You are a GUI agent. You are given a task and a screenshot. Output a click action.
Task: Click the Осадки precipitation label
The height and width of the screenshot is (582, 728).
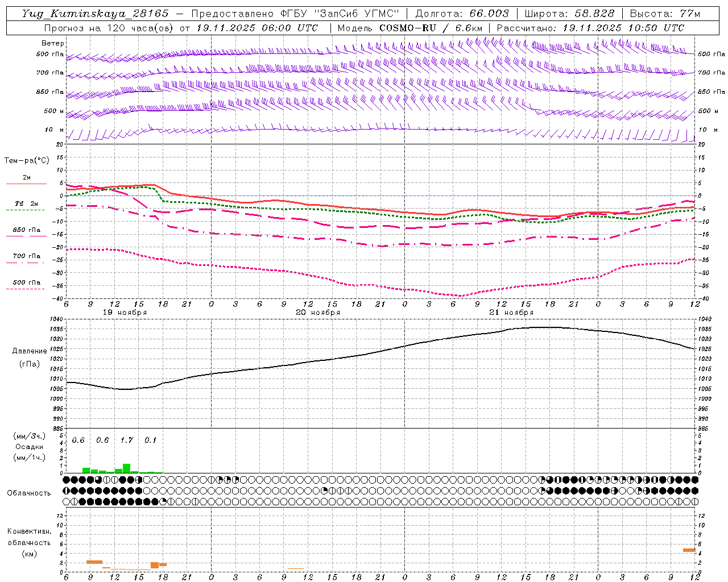[30, 447]
